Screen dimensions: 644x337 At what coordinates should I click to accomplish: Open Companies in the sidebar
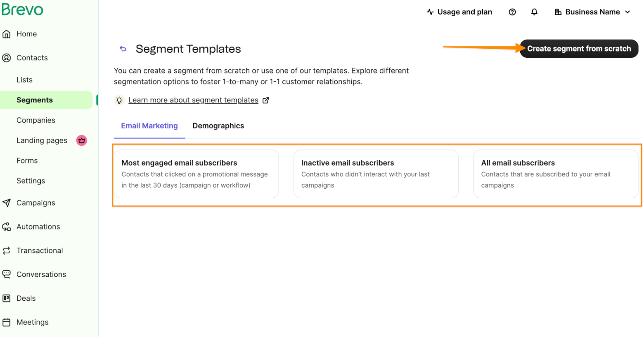(x=36, y=120)
